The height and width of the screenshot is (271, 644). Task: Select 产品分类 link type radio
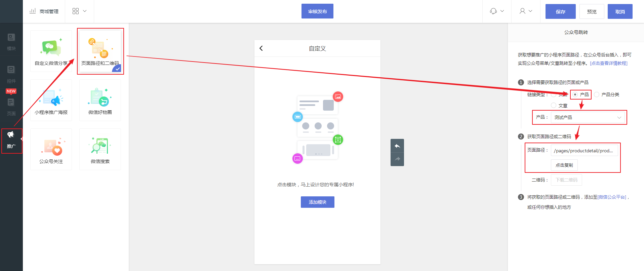pyautogui.click(x=597, y=94)
